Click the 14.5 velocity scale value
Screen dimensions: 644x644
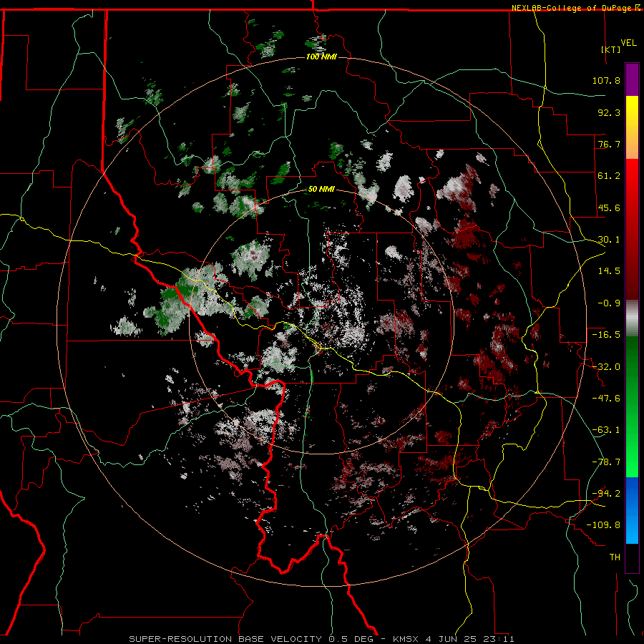pos(609,271)
